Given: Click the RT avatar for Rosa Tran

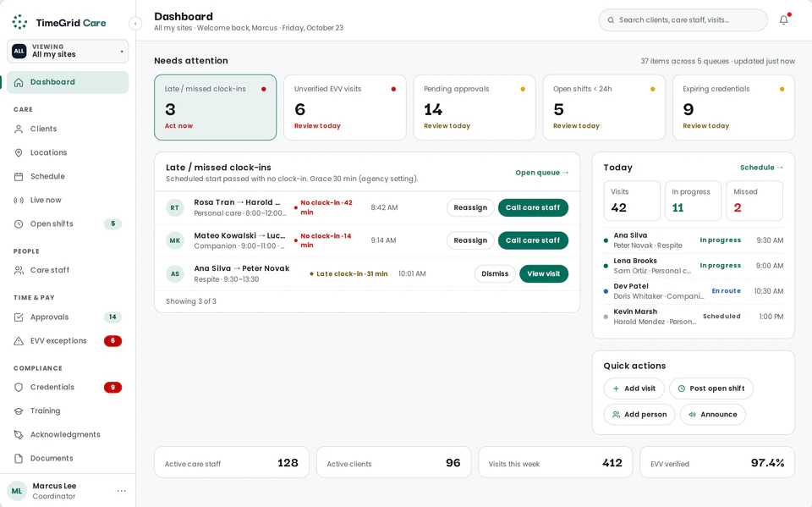Looking at the screenshot, I should pyautogui.click(x=175, y=208).
